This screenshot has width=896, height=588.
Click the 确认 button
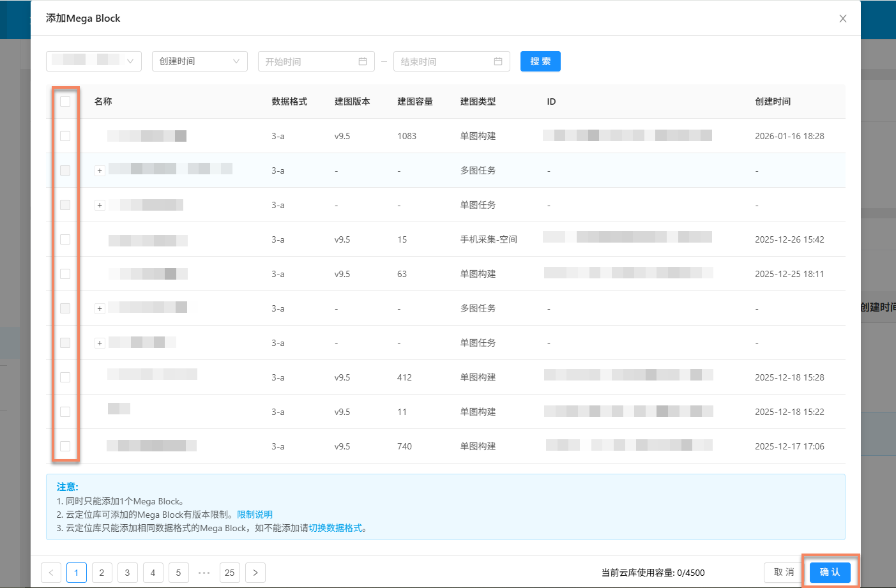pos(830,572)
